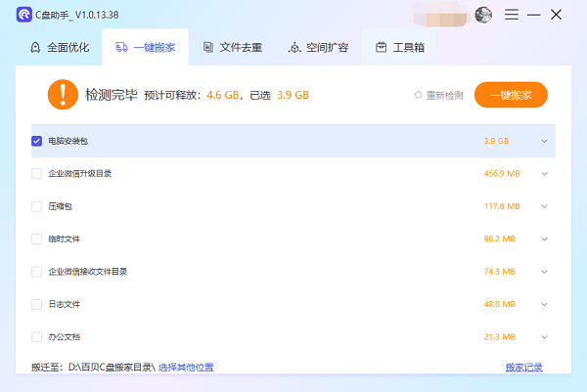The image size is (587, 392).
Task: Tick the 日志文件 checkbox
Action: (36, 304)
